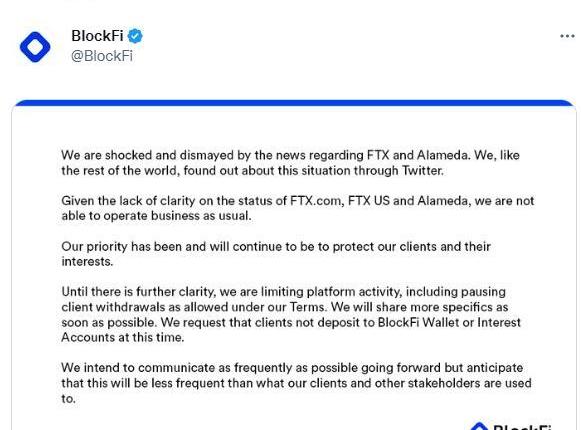Click the blue verified checkmark badge
Screen dimensions: 581x430
(135, 36)
